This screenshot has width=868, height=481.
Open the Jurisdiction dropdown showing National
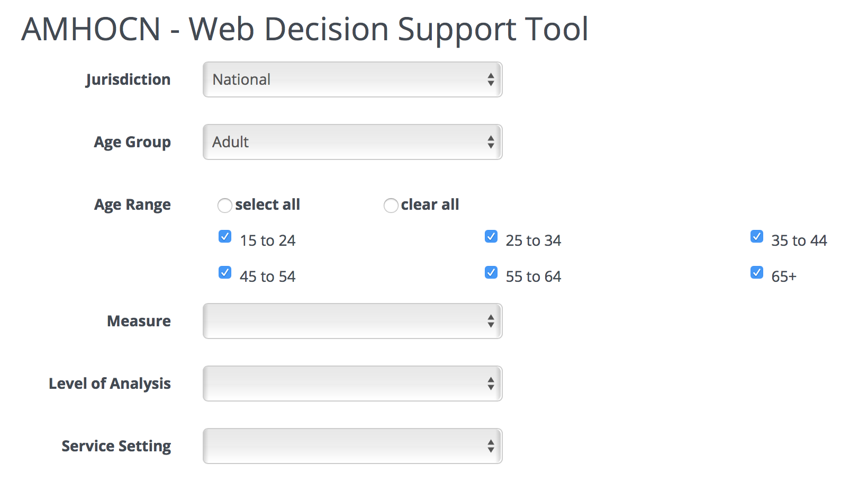coord(352,79)
